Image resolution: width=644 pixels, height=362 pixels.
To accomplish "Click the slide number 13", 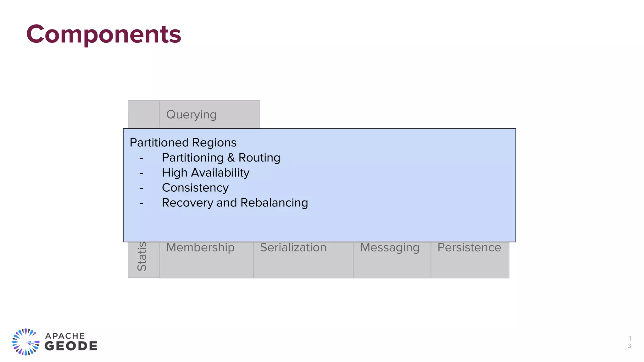I will (x=629, y=342).
